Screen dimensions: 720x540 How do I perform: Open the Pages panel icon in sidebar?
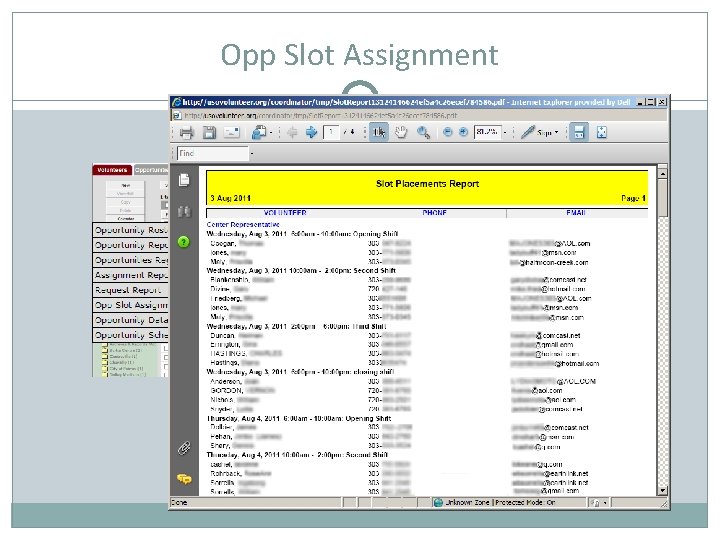pos(184,180)
